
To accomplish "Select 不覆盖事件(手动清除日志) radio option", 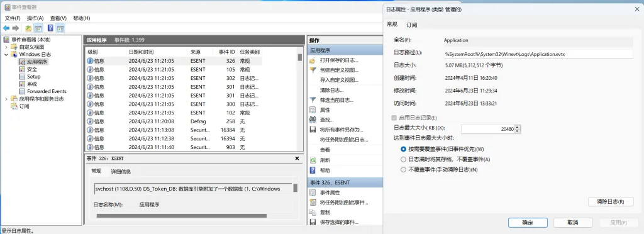I will coord(403,169).
